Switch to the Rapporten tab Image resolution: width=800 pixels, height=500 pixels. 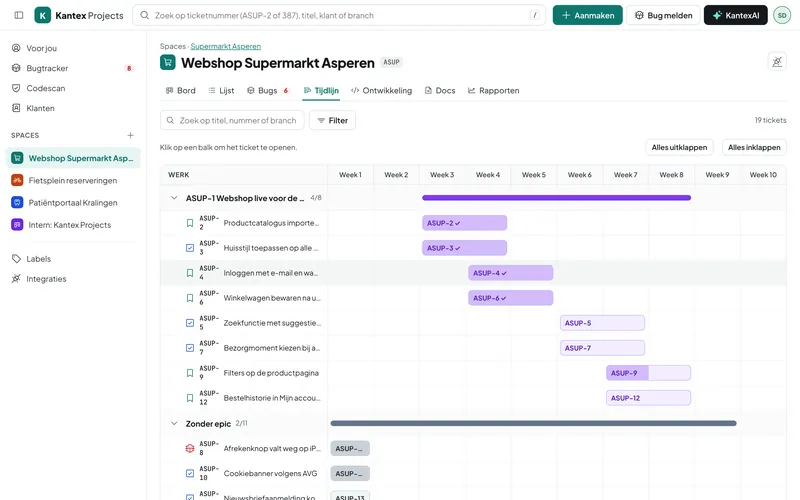(x=494, y=90)
